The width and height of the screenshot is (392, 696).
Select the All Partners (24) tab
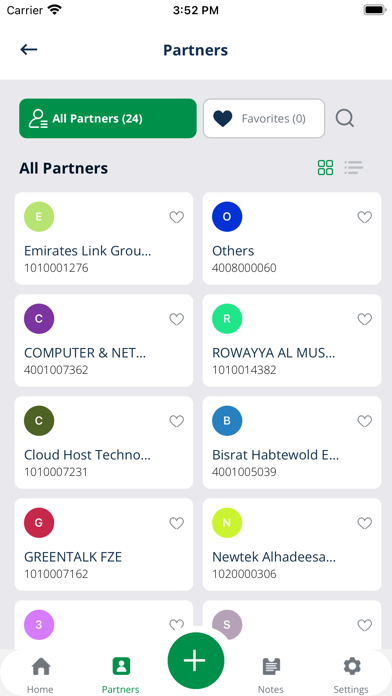click(108, 119)
